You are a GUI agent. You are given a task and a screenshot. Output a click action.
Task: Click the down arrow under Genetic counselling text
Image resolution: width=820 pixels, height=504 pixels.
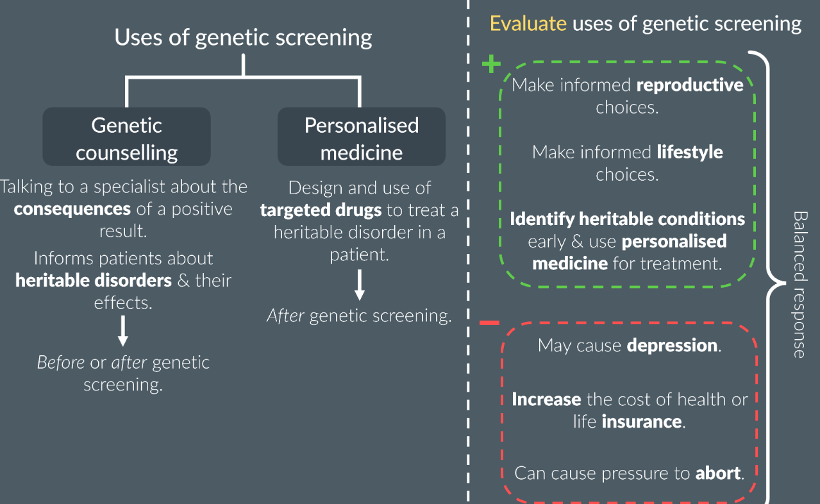coord(123,330)
